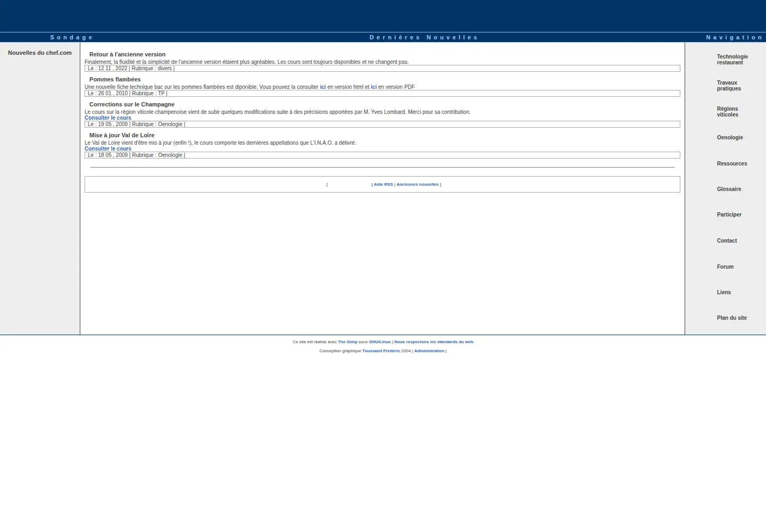
Task: Click the Participer navigation link
Action: [x=729, y=215]
